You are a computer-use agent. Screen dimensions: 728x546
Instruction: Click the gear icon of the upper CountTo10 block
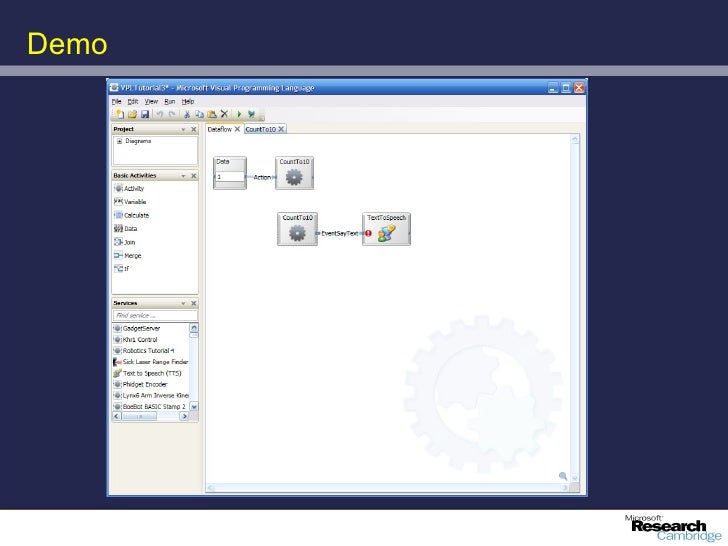coord(294,177)
